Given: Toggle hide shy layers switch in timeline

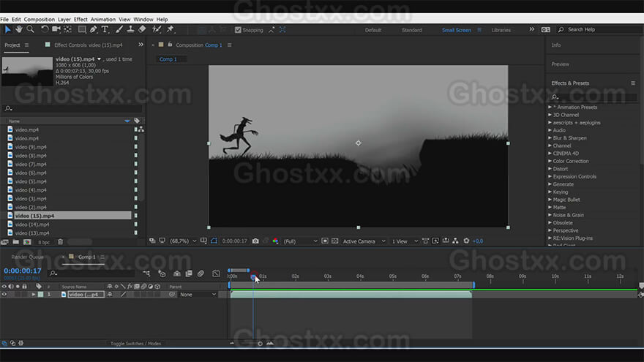Looking at the screenshot, I should pos(177,274).
